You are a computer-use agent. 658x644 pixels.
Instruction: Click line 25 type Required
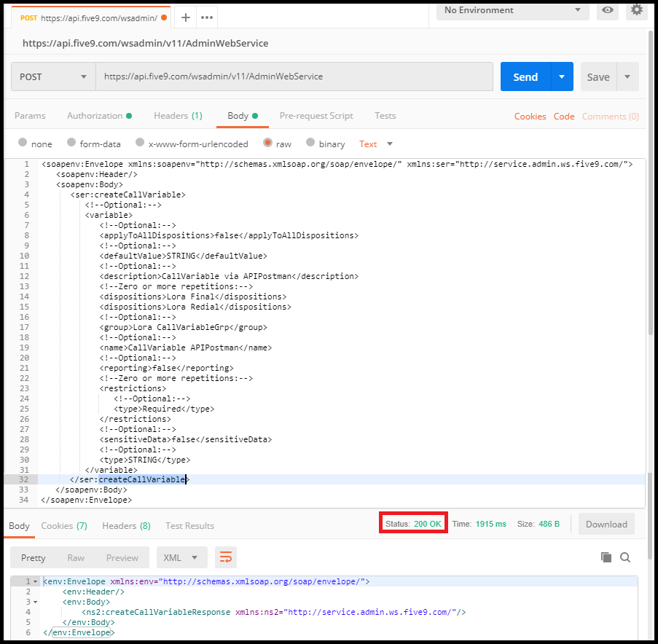click(164, 409)
